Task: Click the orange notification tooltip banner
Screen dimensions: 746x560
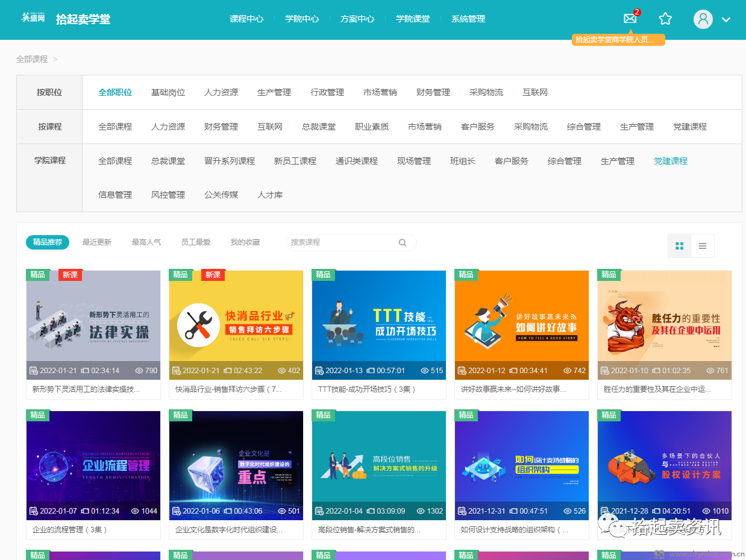Action: pyautogui.click(x=618, y=40)
